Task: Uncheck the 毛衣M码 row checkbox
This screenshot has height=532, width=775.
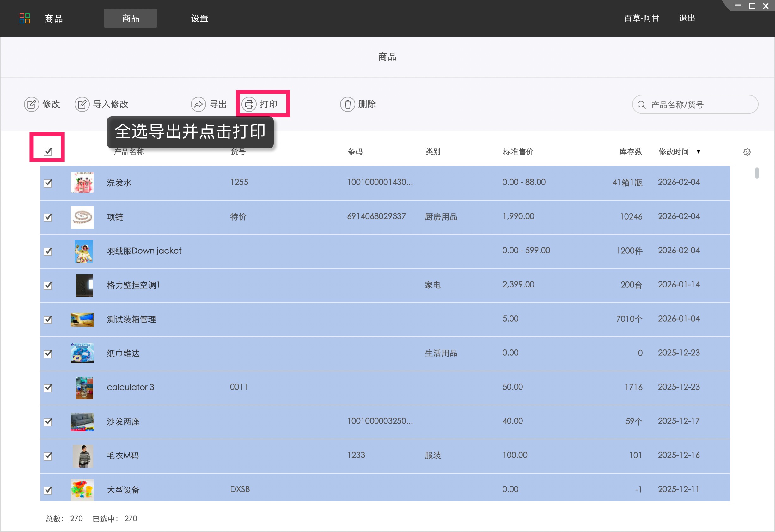Action: (x=48, y=456)
